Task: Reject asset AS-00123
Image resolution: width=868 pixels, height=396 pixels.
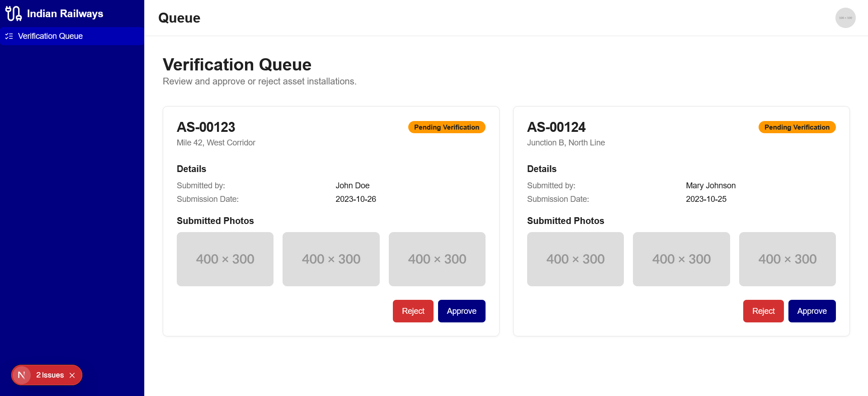Action: coord(413,311)
